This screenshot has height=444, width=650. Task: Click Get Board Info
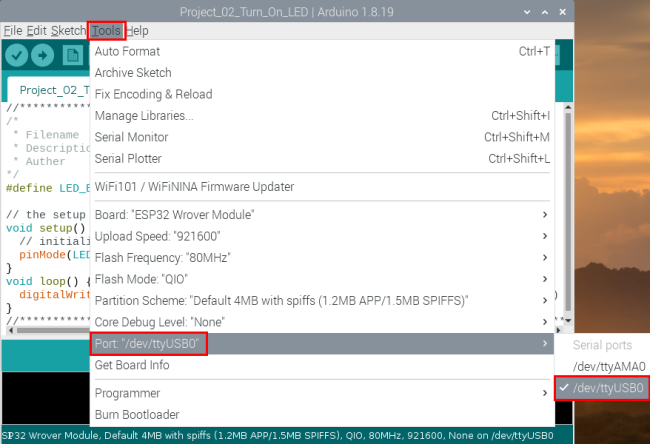point(322,365)
